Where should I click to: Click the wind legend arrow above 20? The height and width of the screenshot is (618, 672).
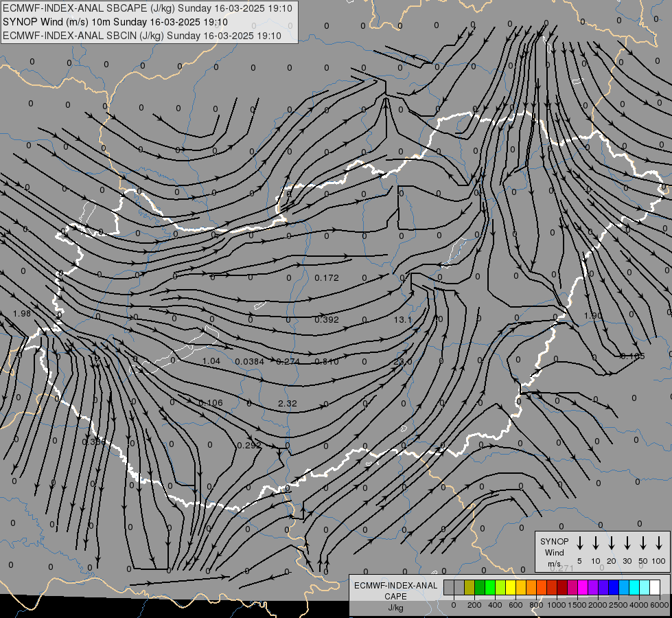pos(612,543)
